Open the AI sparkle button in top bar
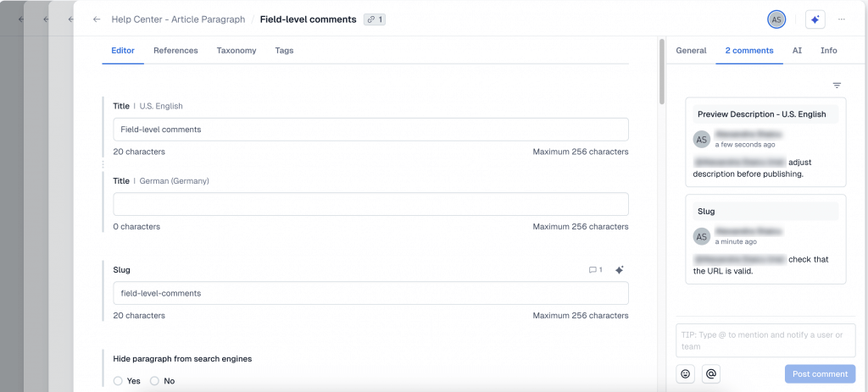This screenshot has height=392, width=868. pyautogui.click(x=815, y=19)
